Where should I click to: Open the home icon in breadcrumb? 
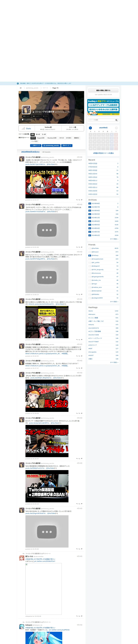pos(21,88)
